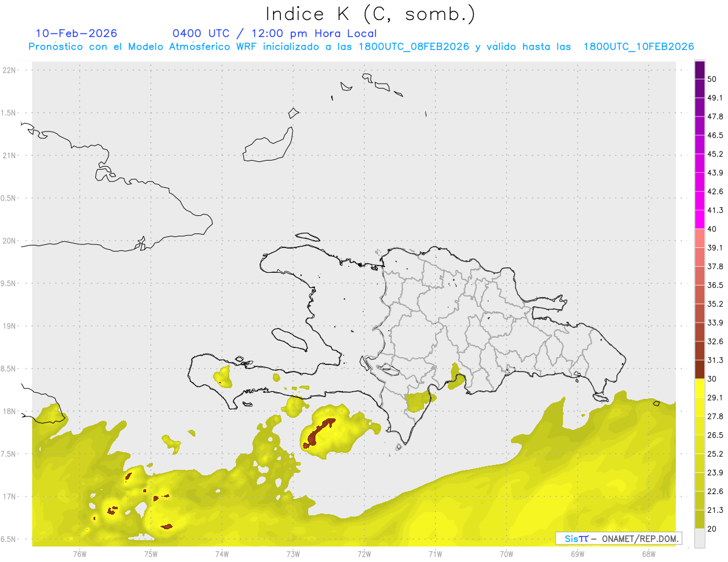Click the '17N' latitude label
The image size is (728, 562).
click(x=9, y=497)
